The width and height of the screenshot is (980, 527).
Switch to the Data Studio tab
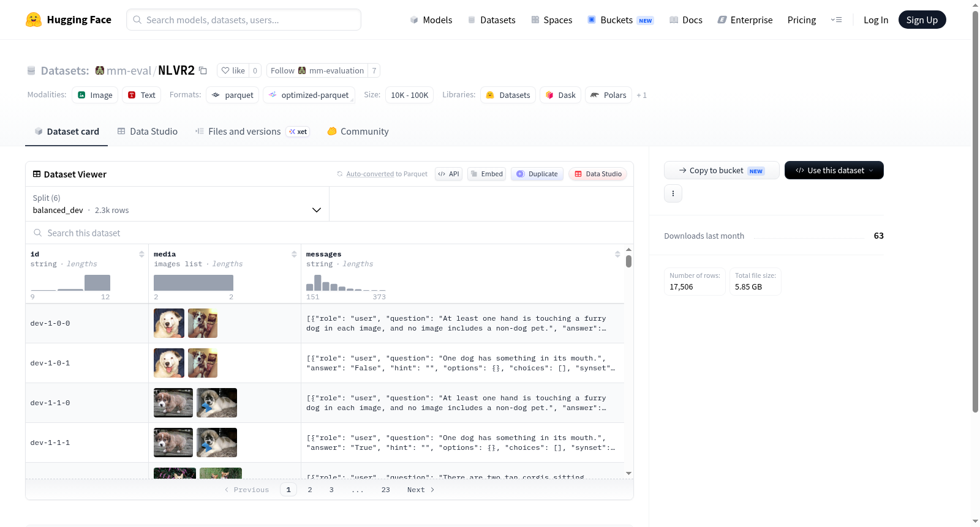(x=148, y=132)
